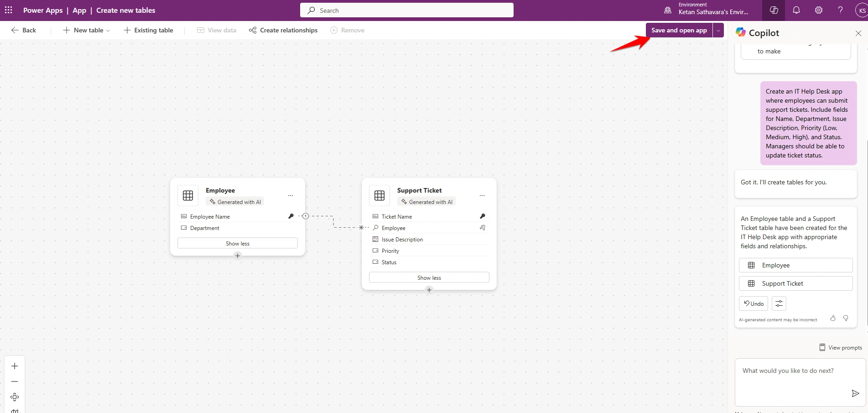Screen dimensions: 868x413
Task: Undo the Copilot changes
Action: 754,303
